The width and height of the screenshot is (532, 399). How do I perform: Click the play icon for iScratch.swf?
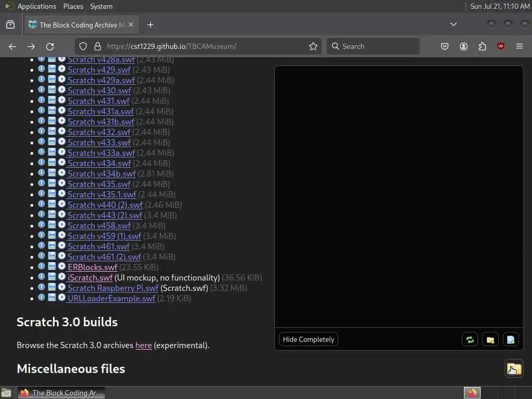(x=62, y=277)
